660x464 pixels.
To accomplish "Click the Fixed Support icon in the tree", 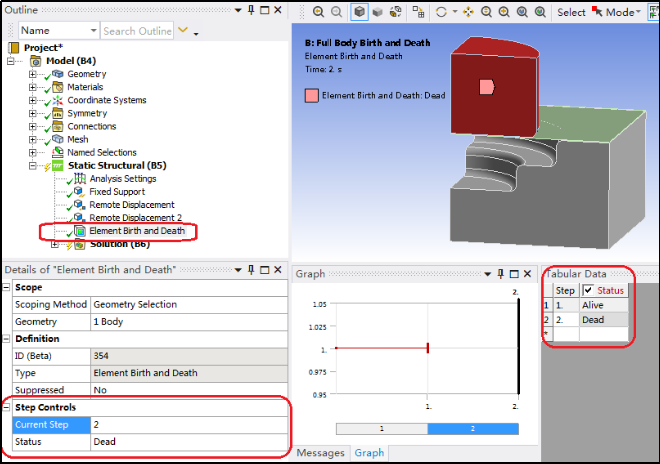I will [x=81, y=192].
